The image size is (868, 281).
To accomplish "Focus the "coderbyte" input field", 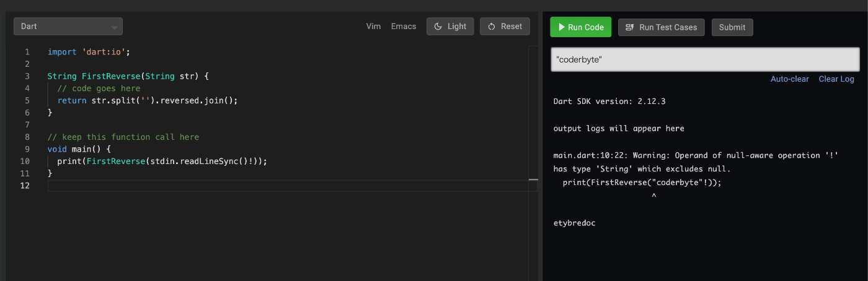I will 705,59.
